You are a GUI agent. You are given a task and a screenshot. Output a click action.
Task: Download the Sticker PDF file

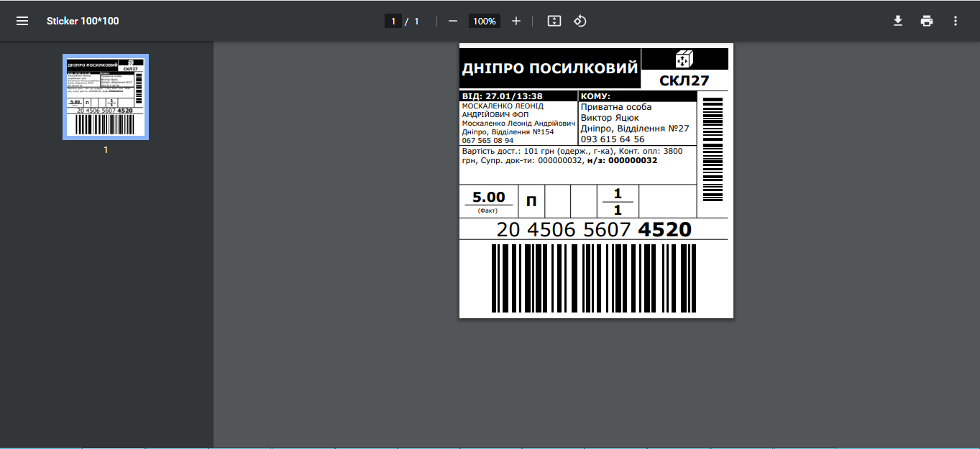click(897, 21)
